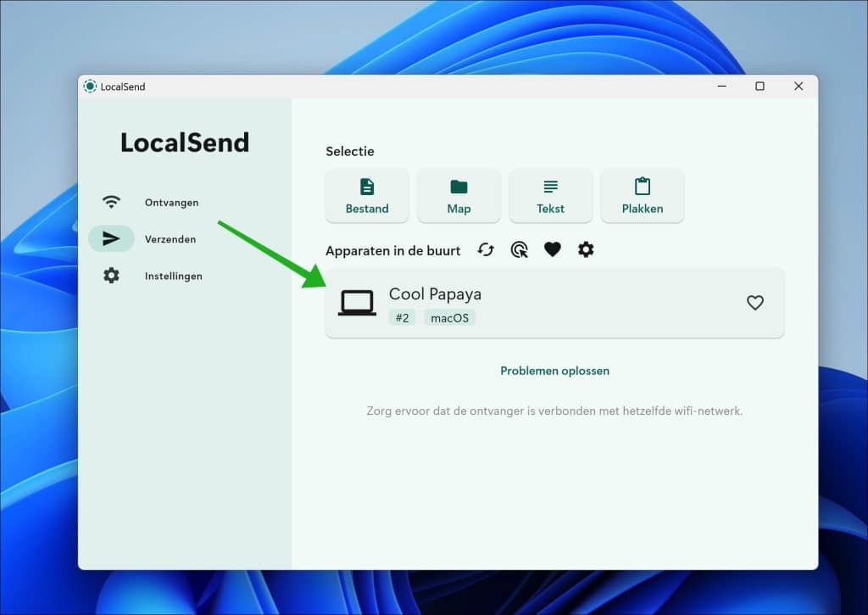
Task: Click the Plakken clipboard button
Action: click(643, 196)
